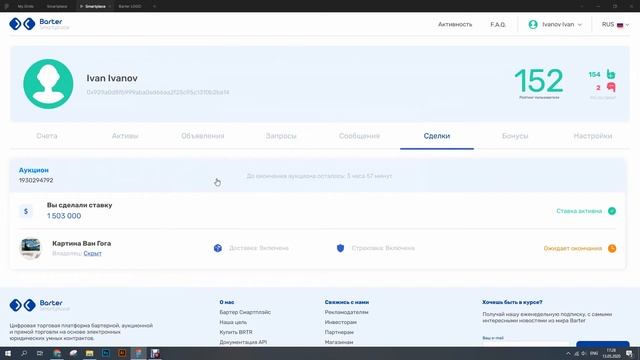Click the dollar sign bid icon

pyautogui.click(x=26, y=211)
